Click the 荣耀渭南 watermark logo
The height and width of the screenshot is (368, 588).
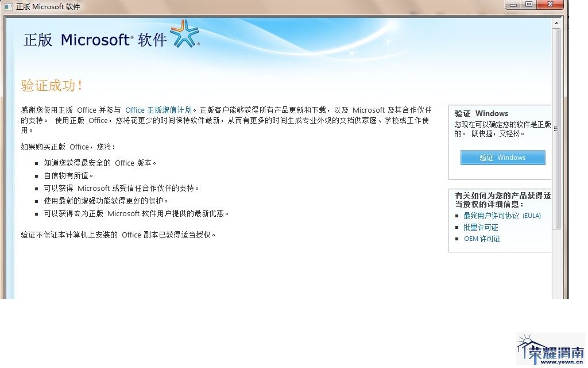click(x=550, y=350)
